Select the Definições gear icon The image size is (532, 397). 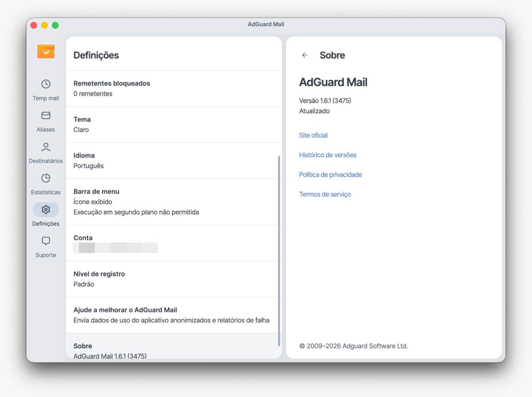[46, 209]
